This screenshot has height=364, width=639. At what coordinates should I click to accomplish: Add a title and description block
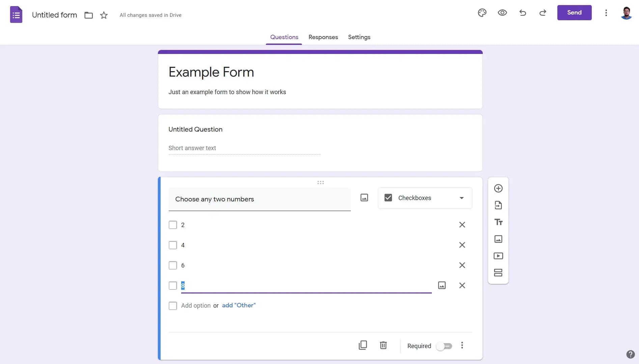[498, 222]
